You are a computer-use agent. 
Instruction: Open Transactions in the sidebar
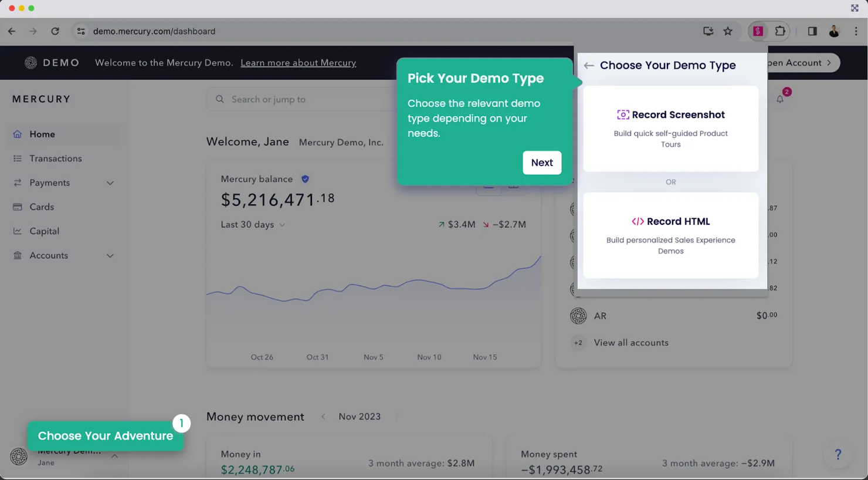pos(63,158)
